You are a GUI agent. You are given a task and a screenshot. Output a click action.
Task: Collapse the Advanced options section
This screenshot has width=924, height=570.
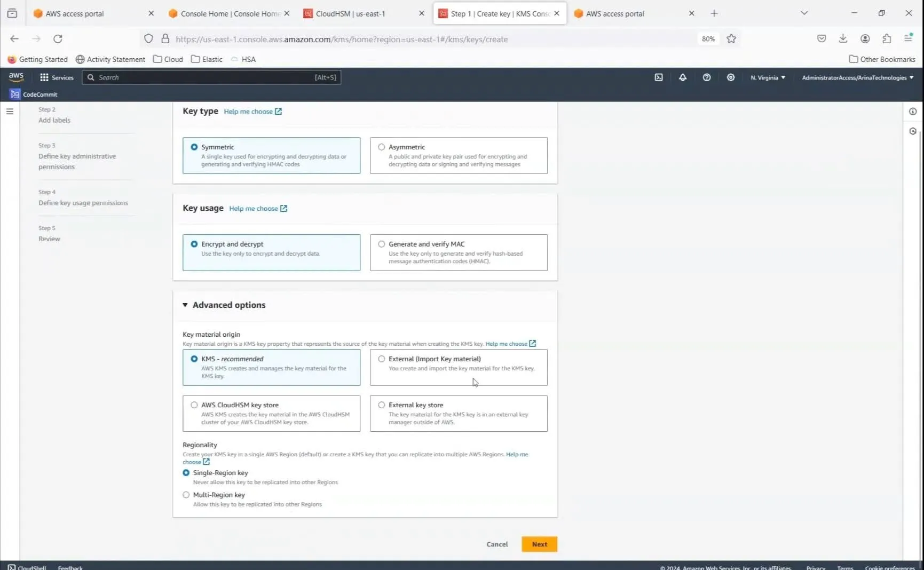click(185, 305)
